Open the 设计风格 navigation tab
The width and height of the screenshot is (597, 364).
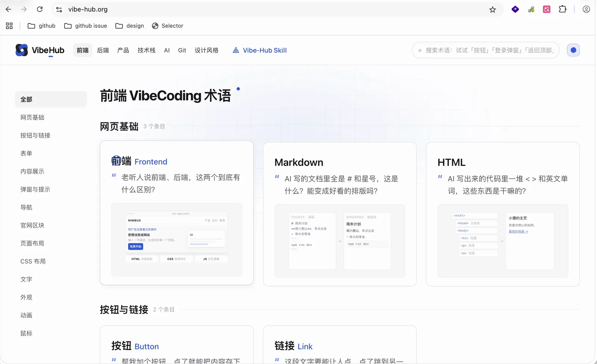click(x=206, y=50)
